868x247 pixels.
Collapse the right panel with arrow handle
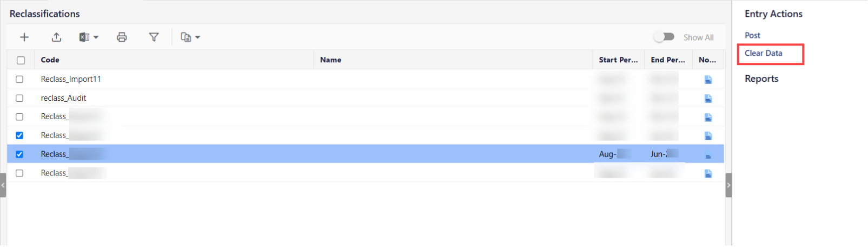click(x=728, y=185)
